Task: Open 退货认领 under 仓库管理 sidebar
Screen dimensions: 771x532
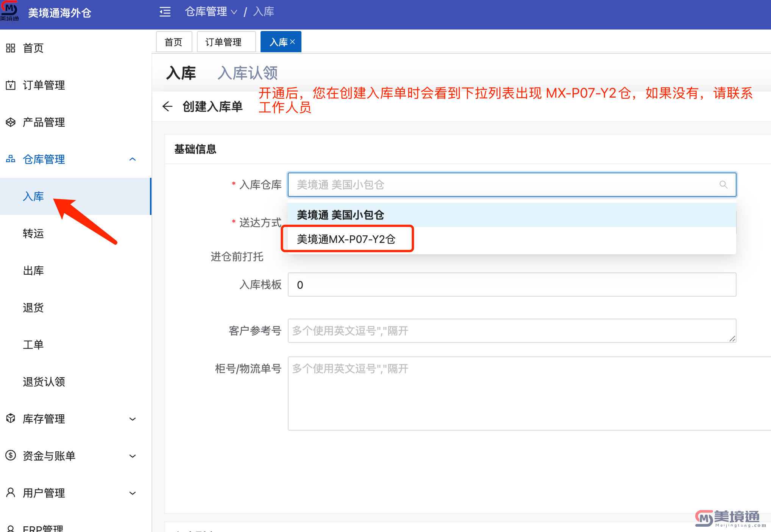Action: pyautogui.click(x=76, y=382)
